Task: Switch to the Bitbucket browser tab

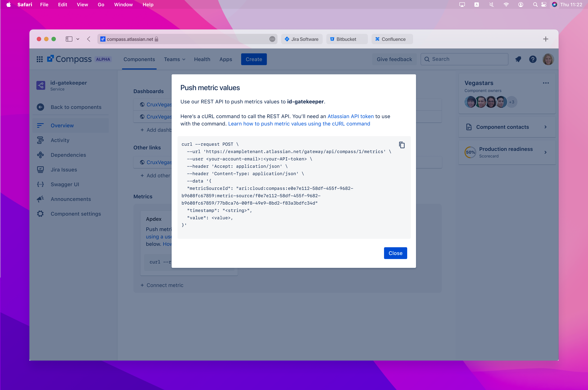Action: click(x=347, y=39)
